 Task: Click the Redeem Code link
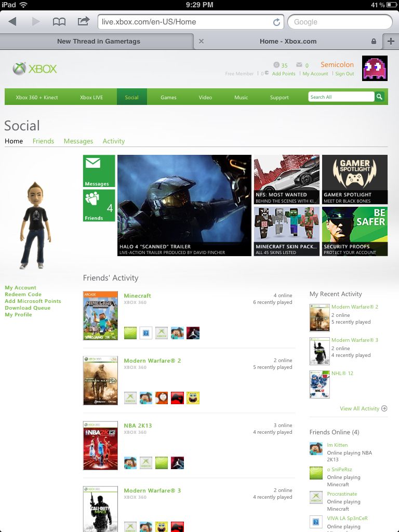click(23, 295)
